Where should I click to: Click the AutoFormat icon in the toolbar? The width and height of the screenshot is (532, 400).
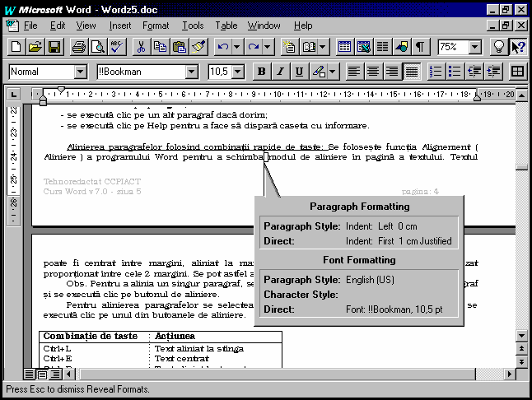[290, 46]
